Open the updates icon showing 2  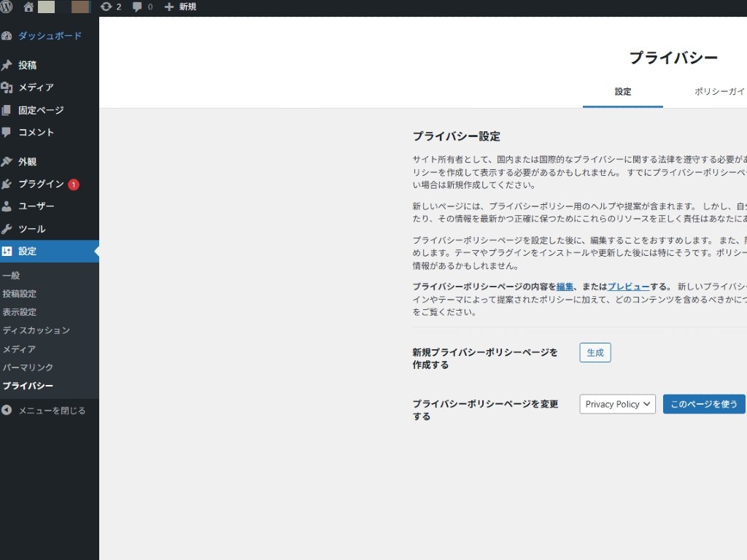coord(107,7)
